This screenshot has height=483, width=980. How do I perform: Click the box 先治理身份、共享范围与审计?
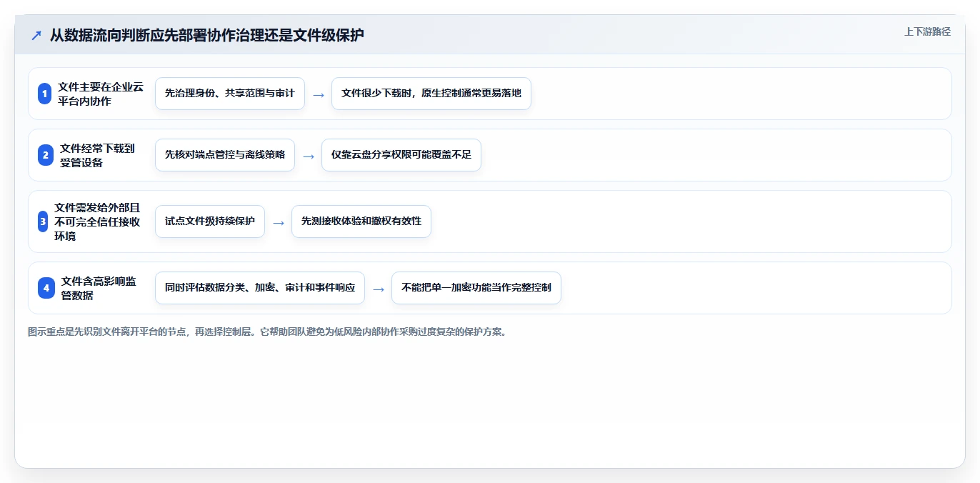[x=230, y=94]
